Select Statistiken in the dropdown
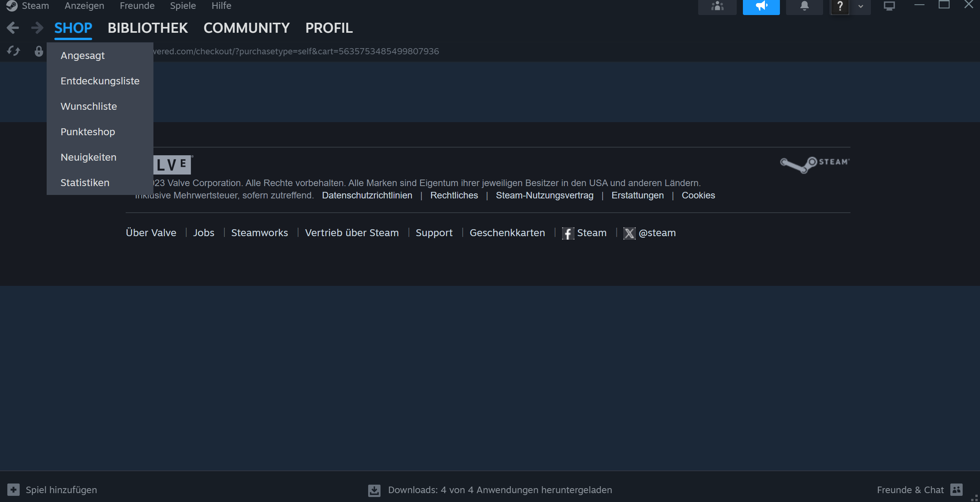Viewport: 980px width, 502px height. 84,182
